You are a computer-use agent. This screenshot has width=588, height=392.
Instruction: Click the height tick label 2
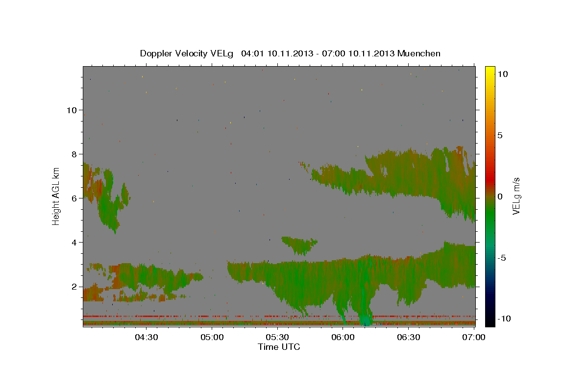pos(73,286)
